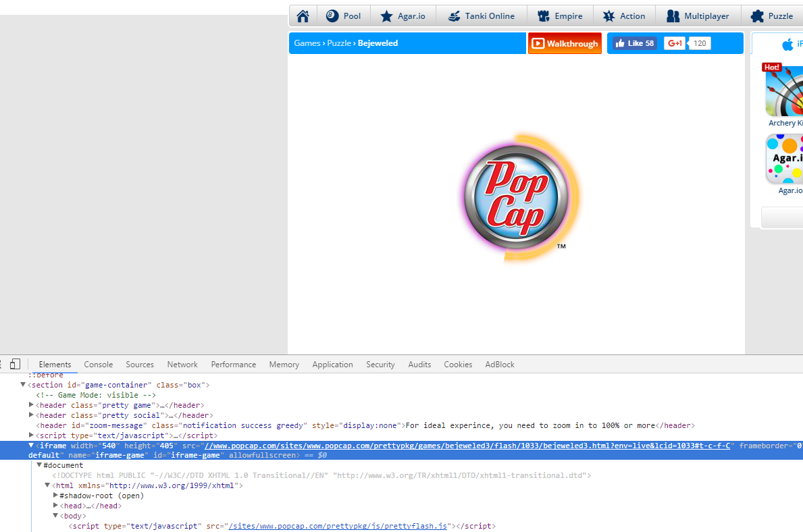Expand the head node
The image size is (803, 532).
click(55, 506)
